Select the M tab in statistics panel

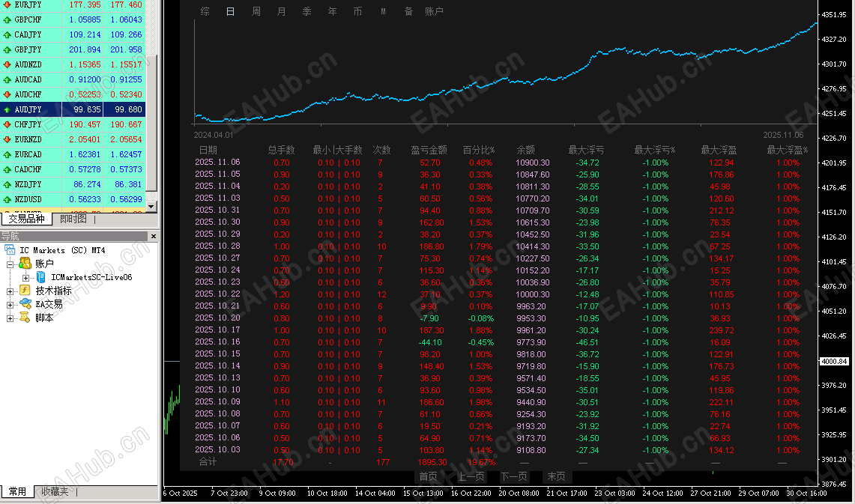pyautogui.click(x=383, y=11)
